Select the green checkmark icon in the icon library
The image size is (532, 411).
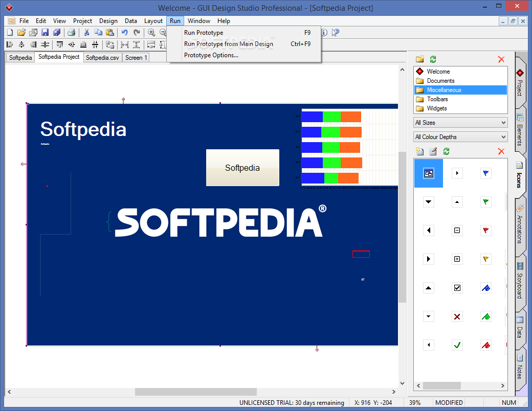[457, 345]
